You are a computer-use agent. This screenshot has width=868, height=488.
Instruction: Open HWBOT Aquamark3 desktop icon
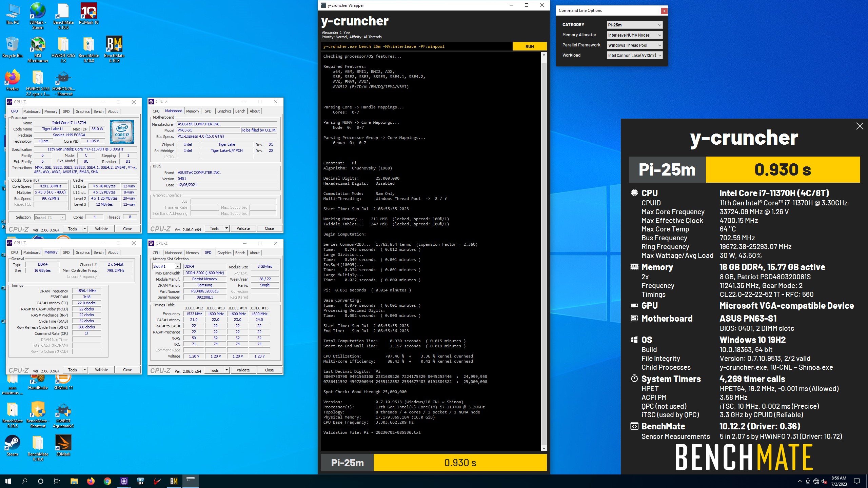[63, 415]
